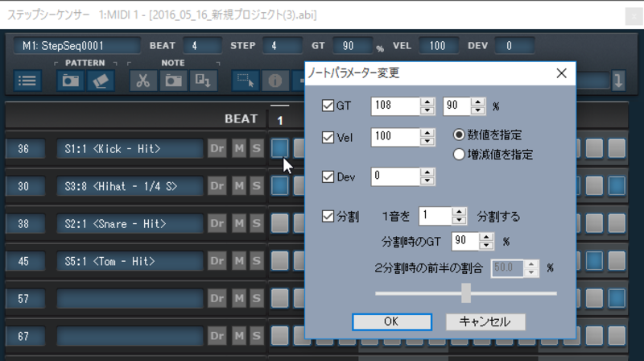
Task: Toggle first step on Snare row
Action: [x=279, y=223]
